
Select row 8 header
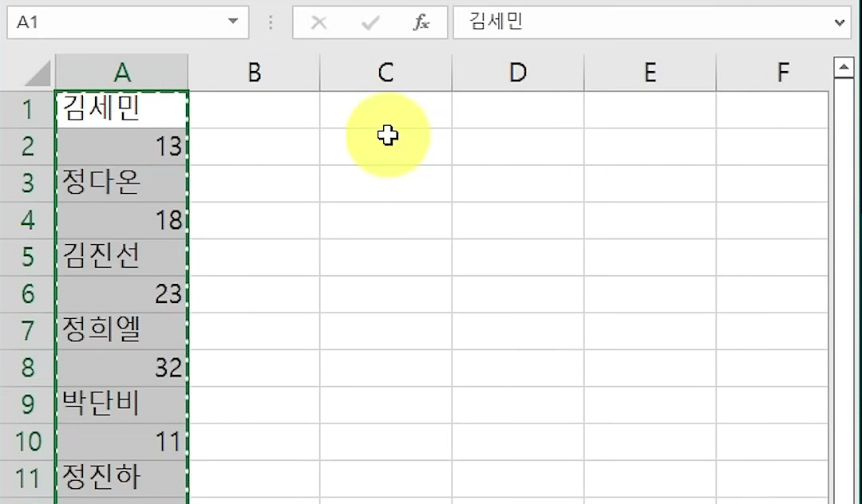[27, 368]
